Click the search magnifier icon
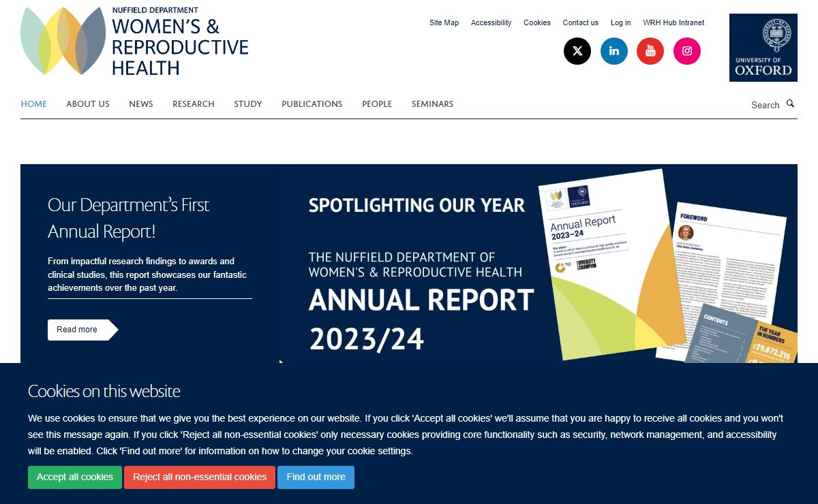 pyautogui.click(x=790, y=104)
